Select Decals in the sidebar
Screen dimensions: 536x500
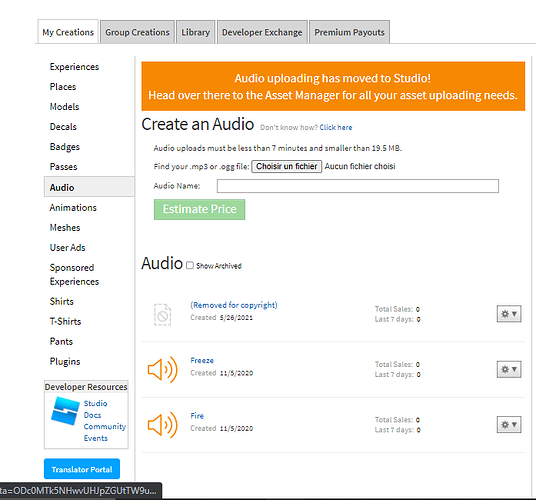point(63,127)
